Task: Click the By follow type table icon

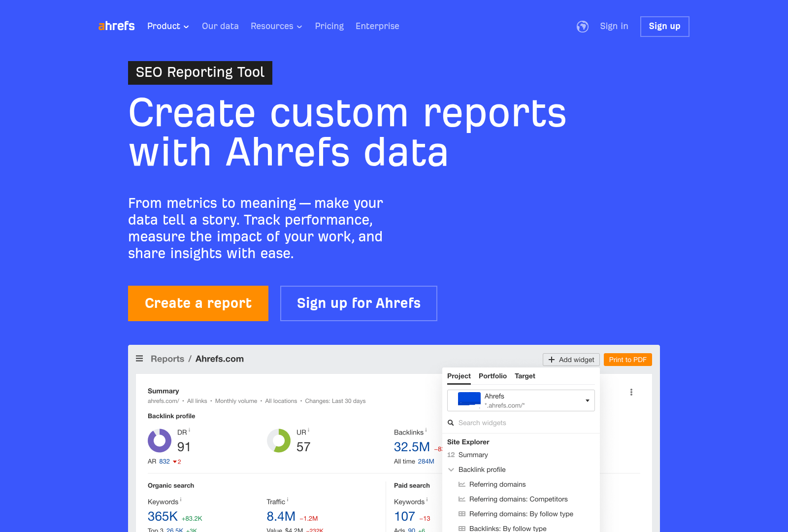Action: pos(462,514)
